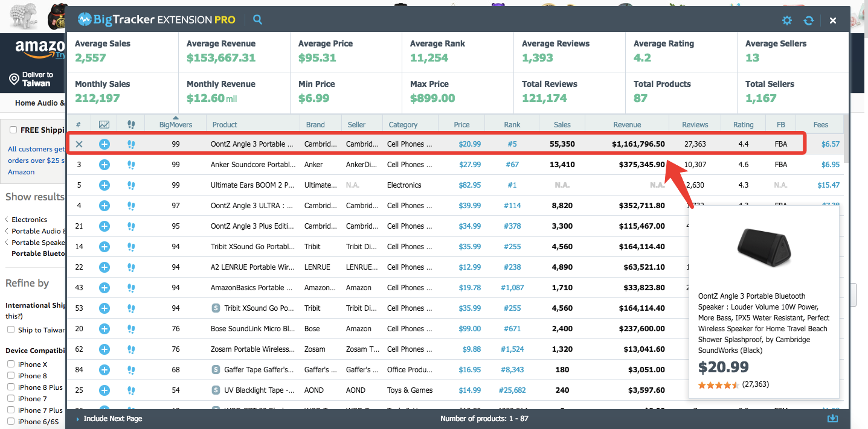868x429 pixels.
Task: Click plus icon on Gaffer Tape row
Action: coord(104,370)
